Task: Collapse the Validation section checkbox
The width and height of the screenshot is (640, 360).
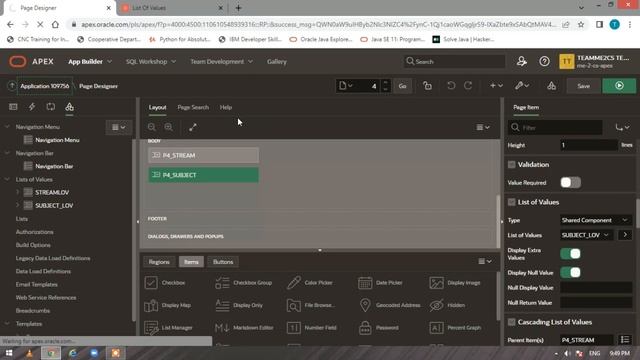Action: (511, 164)
